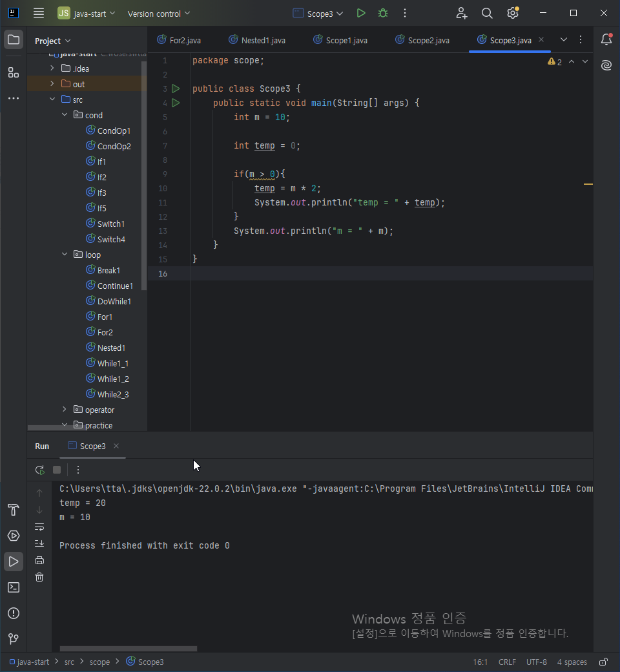Collapse the loop package
Viewport: 620px width, 672px height.
click(x=65, y=254)
